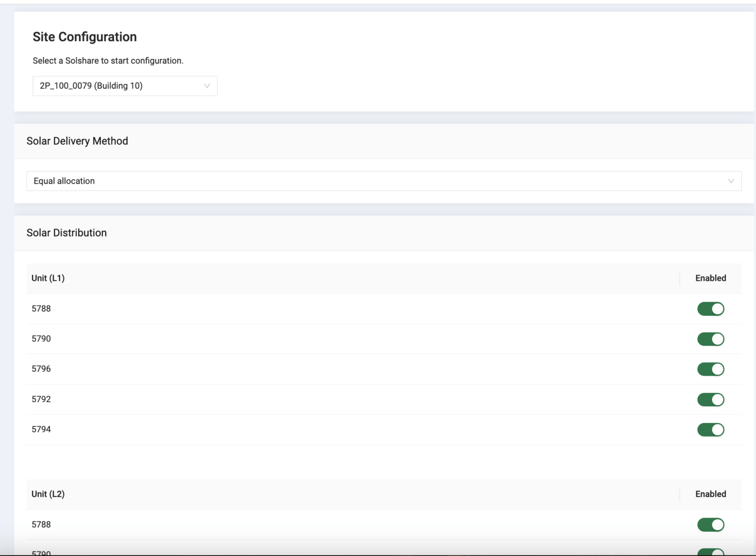Toggle unit 5788 in the L2 table
The height and width of the screenshot is (556, 756).
click(710, 524)
